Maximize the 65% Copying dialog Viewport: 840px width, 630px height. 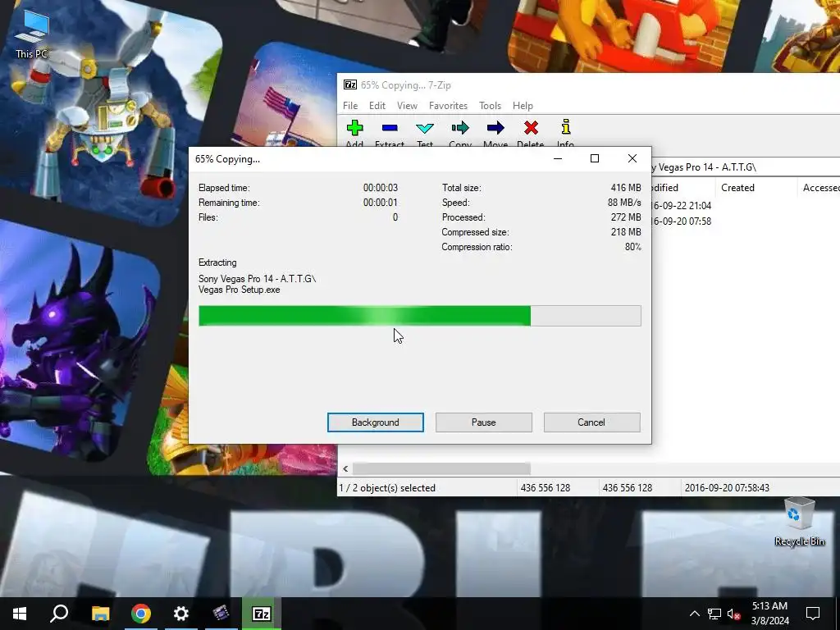pos(595,158)
